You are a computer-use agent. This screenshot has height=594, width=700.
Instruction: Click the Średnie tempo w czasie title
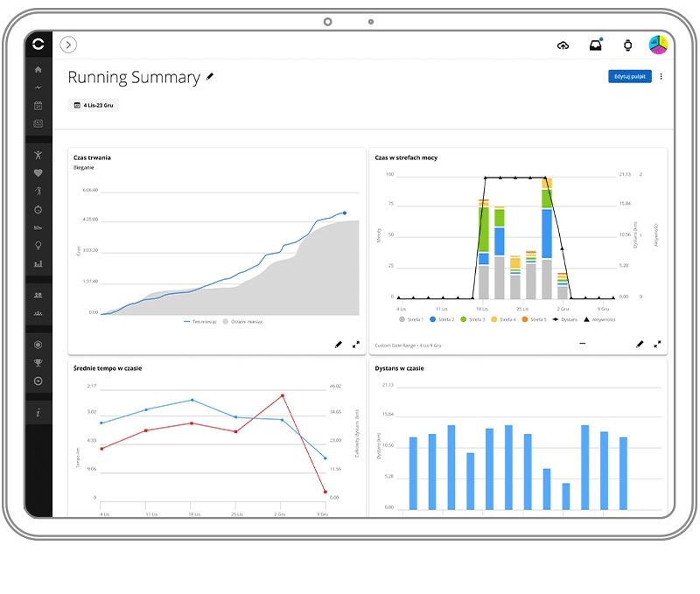point(108,368)
